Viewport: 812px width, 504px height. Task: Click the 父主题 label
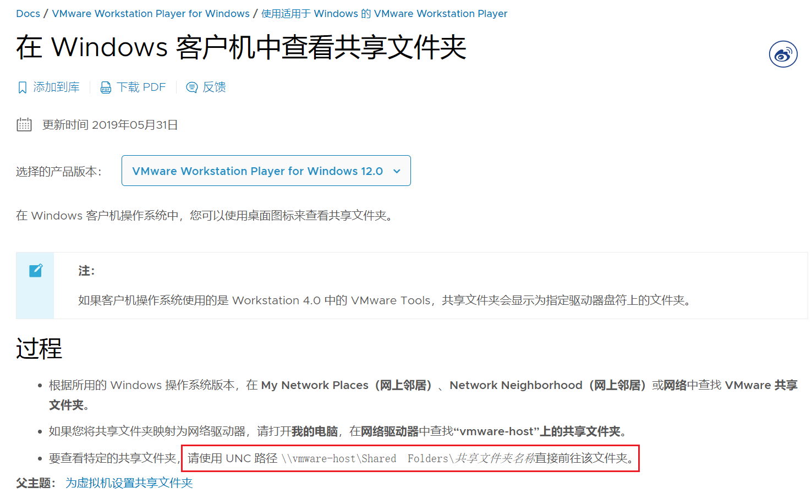pyautogui.click(x=36, y=483)
